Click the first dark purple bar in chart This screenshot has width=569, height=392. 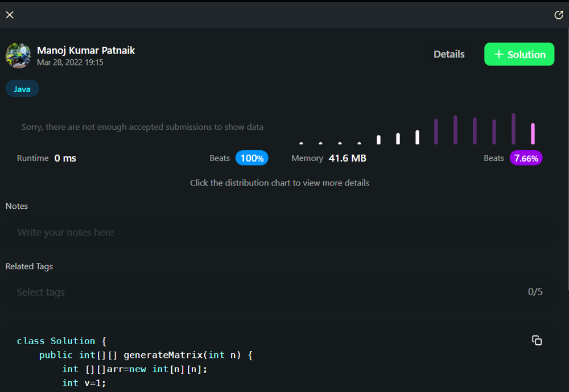[x=436, y=131]
